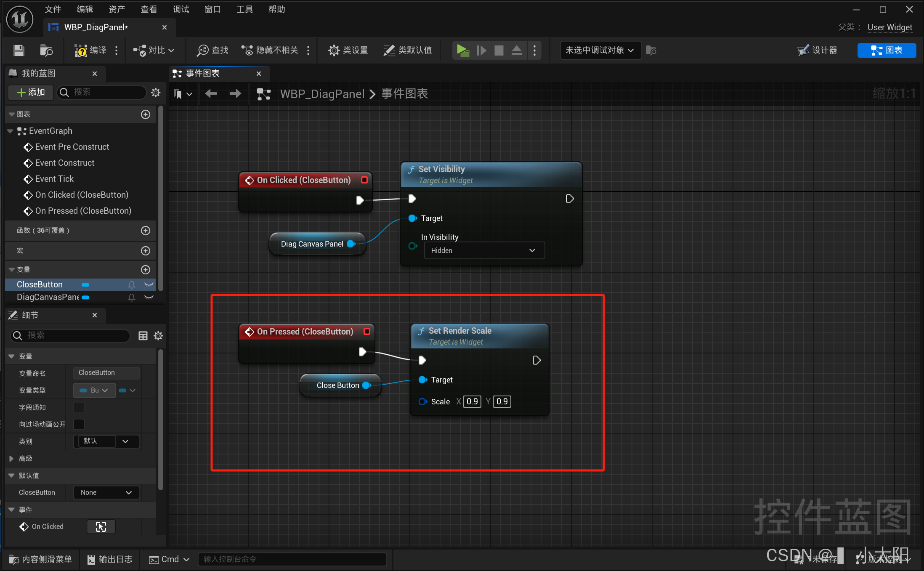Open My Blueprint settings gear
This screenshot has height=571, width=924.
click(x=156, y=92)
